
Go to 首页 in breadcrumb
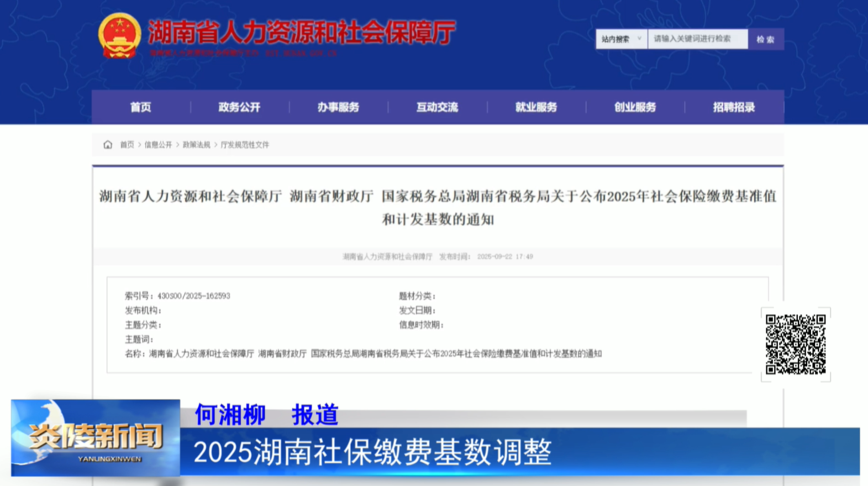coord(127,145)
